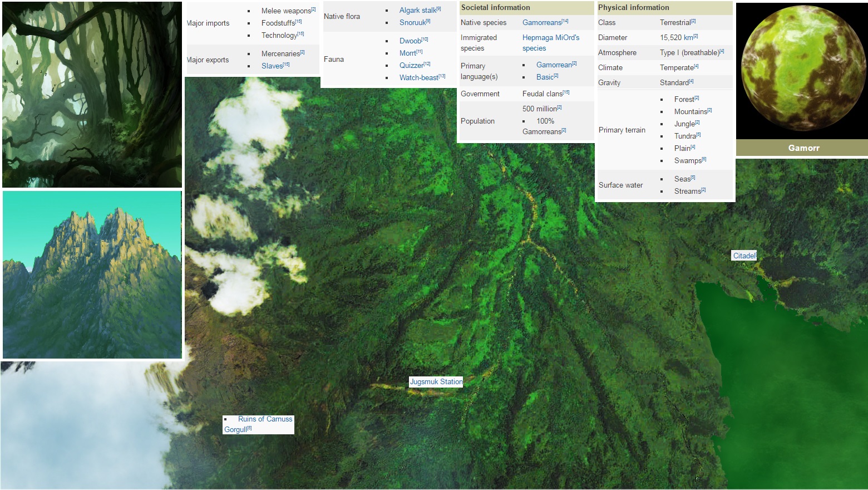Select the Gamorrean language link
Image resolution: width=868 pixels, height=490 pixels.
pos(554,65)
